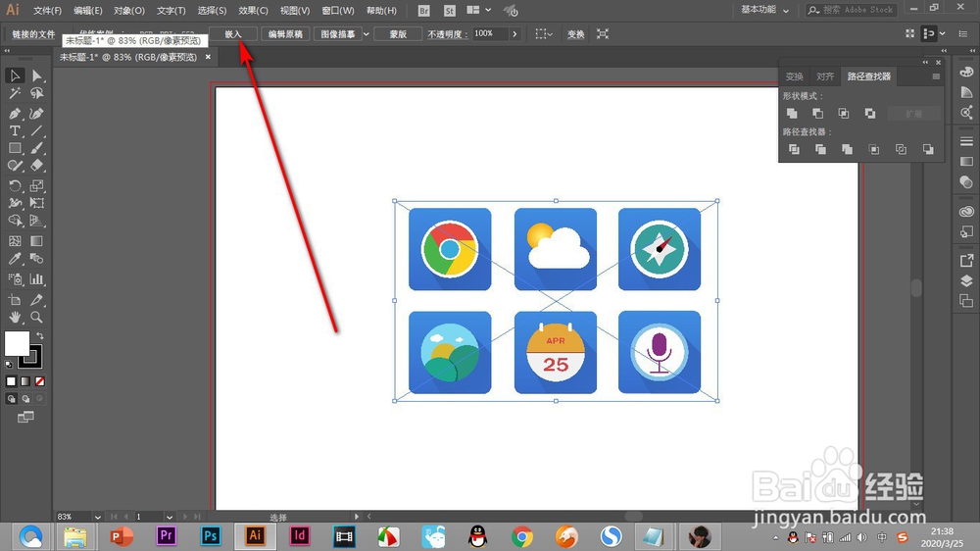This screenshot has width=980, height=551.
Task: Pick the Rectangle tool
Action: tap(15, 148)
